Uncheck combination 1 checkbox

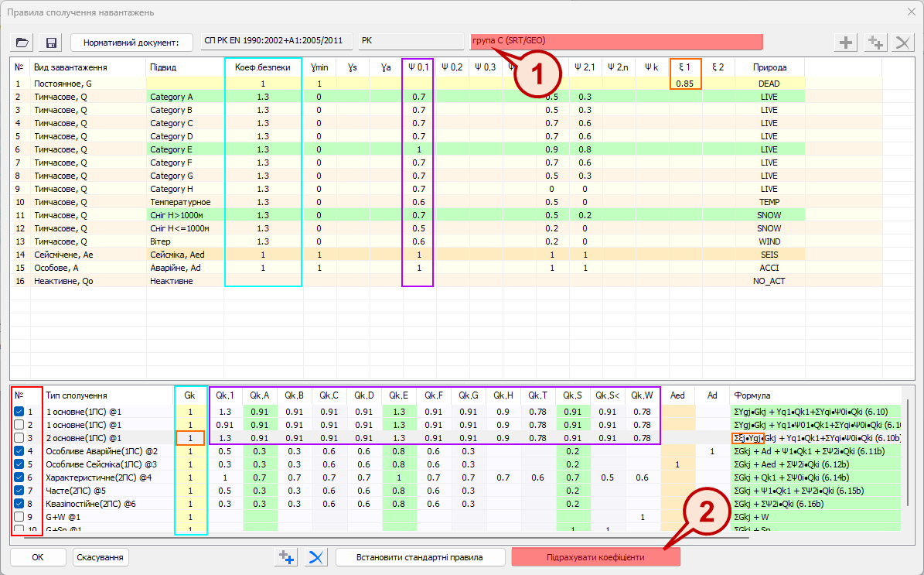pos(19,412)
